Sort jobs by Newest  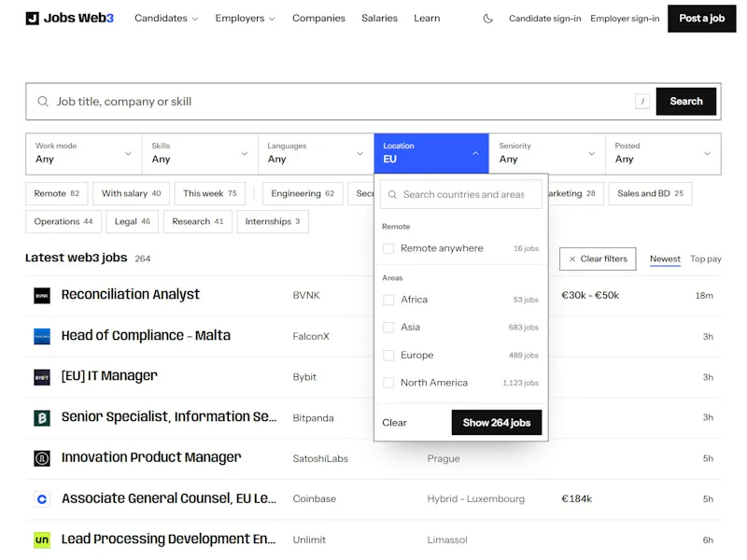pyautogui.click(x=665, y=259)
